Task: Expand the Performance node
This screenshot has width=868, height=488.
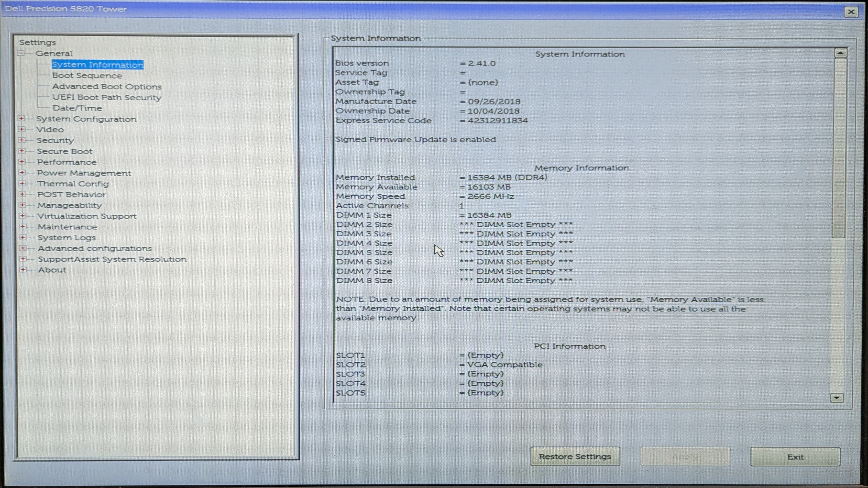Action: pos(22,162)
